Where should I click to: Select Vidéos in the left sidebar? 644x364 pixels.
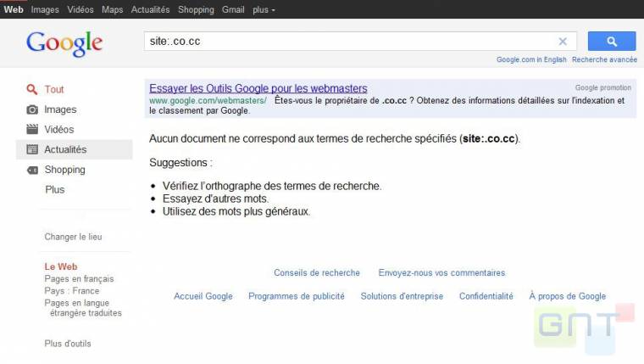(59, 129)
